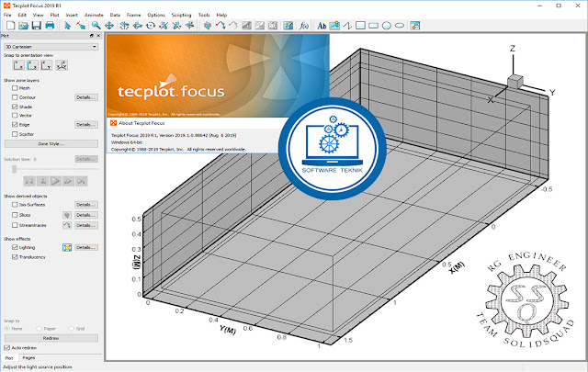Open Contour Details dialog
Screen dimensions: 588x372
coord(86,97)
